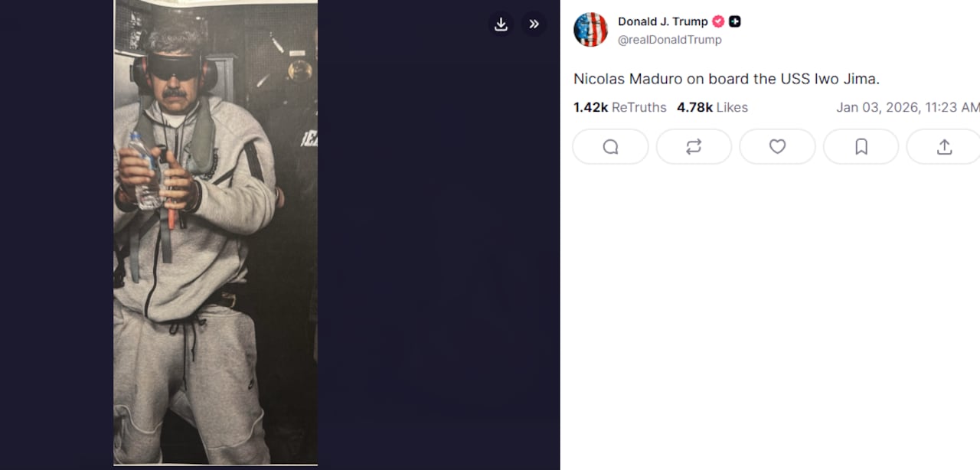Image resolution: width=980 pixels, height=470 pixels.
Task: Advance to next image with double-chevron
Action: coord(534,24)
